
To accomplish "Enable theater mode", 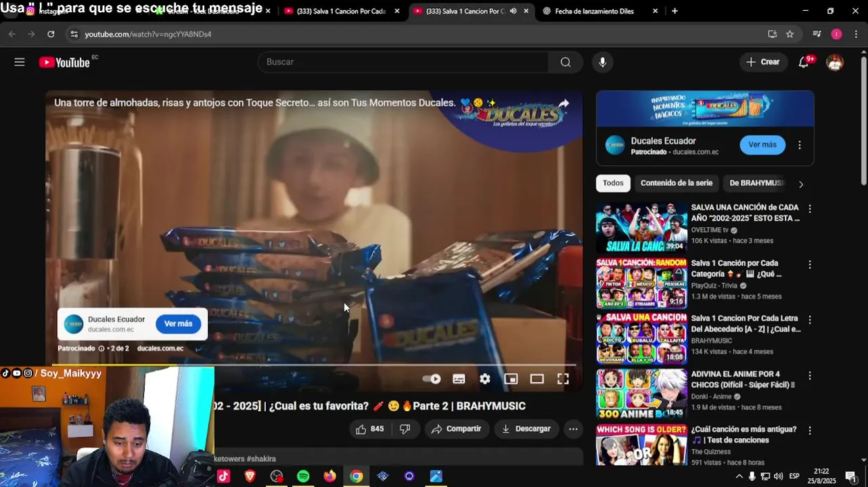I will click(537, 379).
